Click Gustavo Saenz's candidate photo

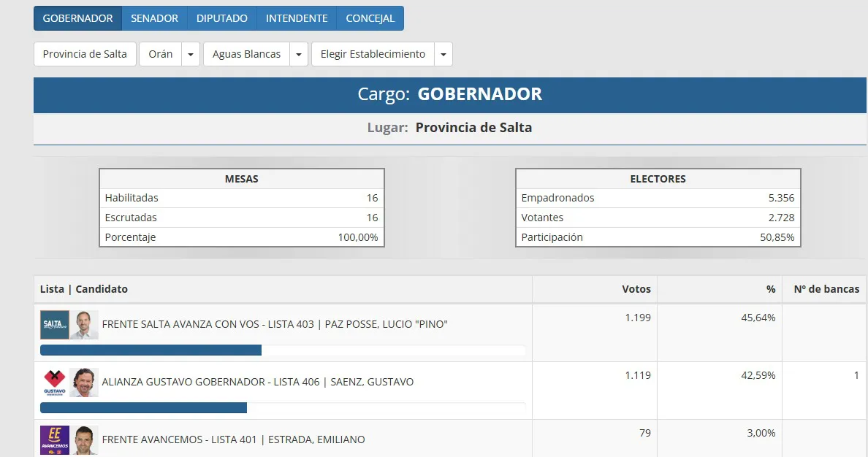pyautogui.click(x=85, y=381)
